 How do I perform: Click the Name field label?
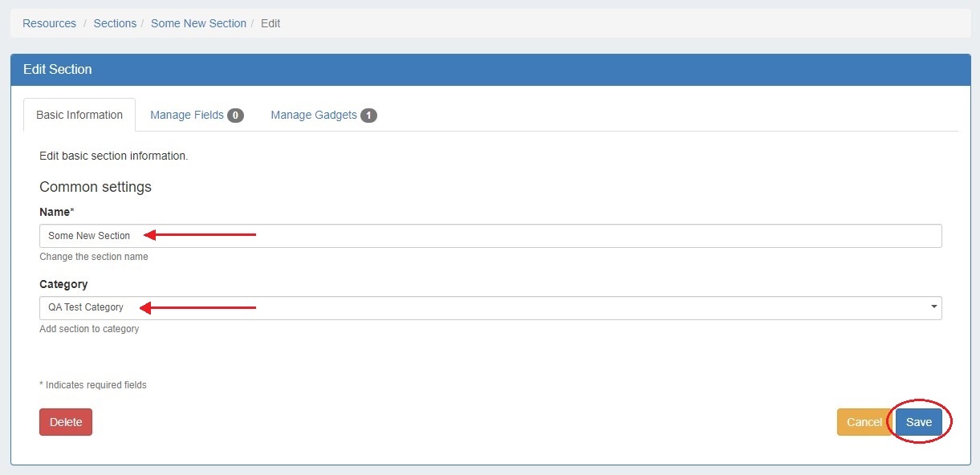pos(56,212)
